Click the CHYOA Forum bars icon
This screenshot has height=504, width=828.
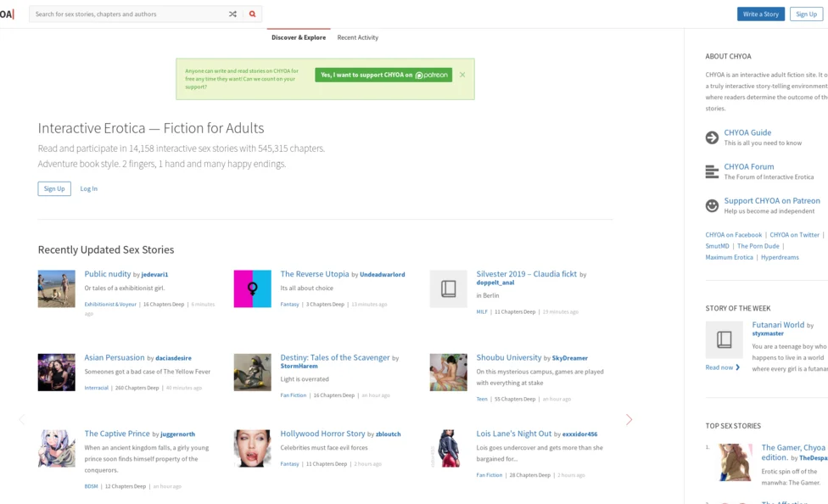(x=712, y=172)
